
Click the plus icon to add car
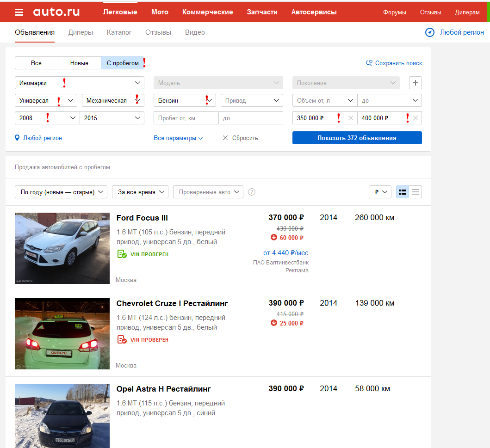(x=416, y=83)
